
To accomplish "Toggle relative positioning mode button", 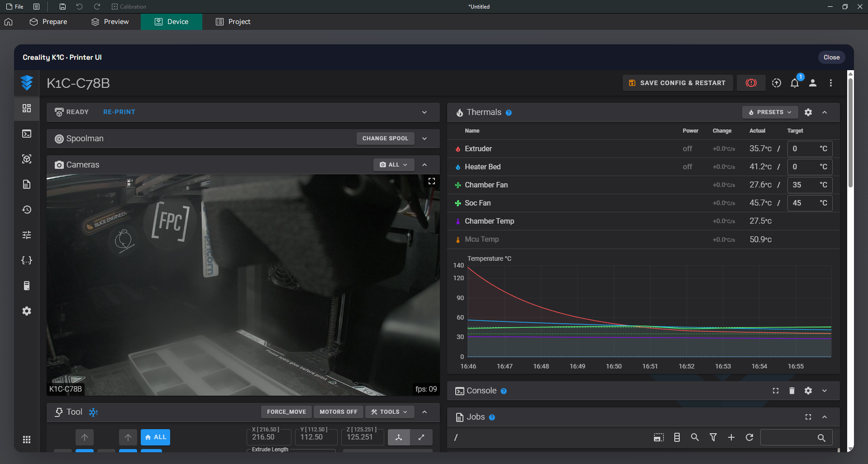I will coord(421,437).
